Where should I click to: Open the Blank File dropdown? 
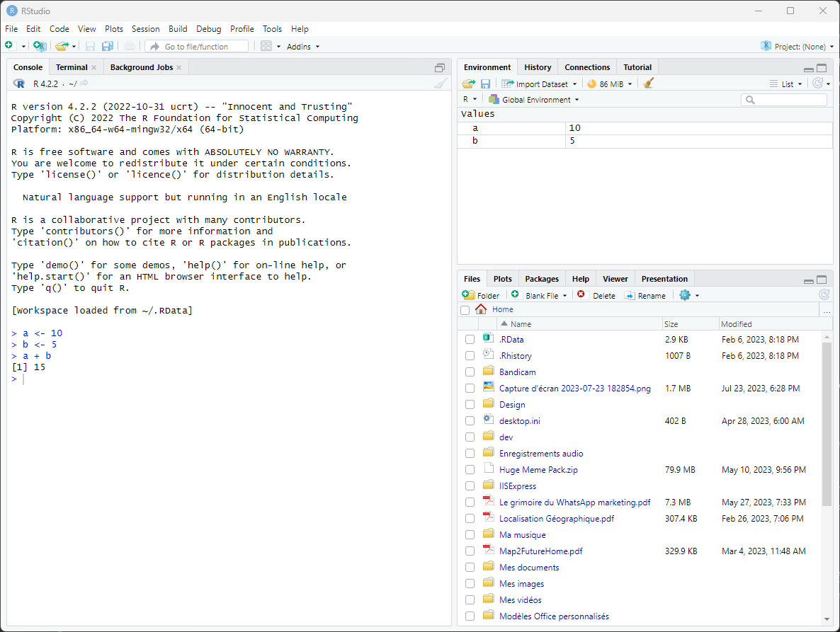click(x=539, y=295)
